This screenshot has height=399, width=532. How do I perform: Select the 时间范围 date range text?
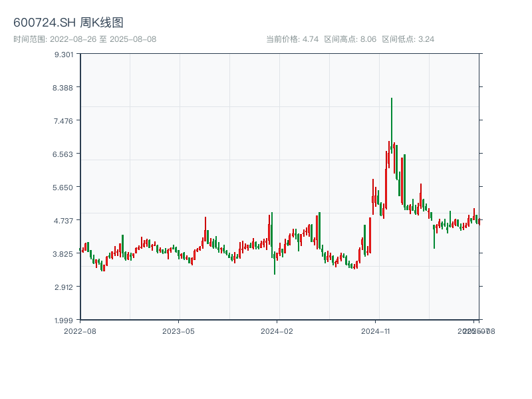tap(85, 39)
